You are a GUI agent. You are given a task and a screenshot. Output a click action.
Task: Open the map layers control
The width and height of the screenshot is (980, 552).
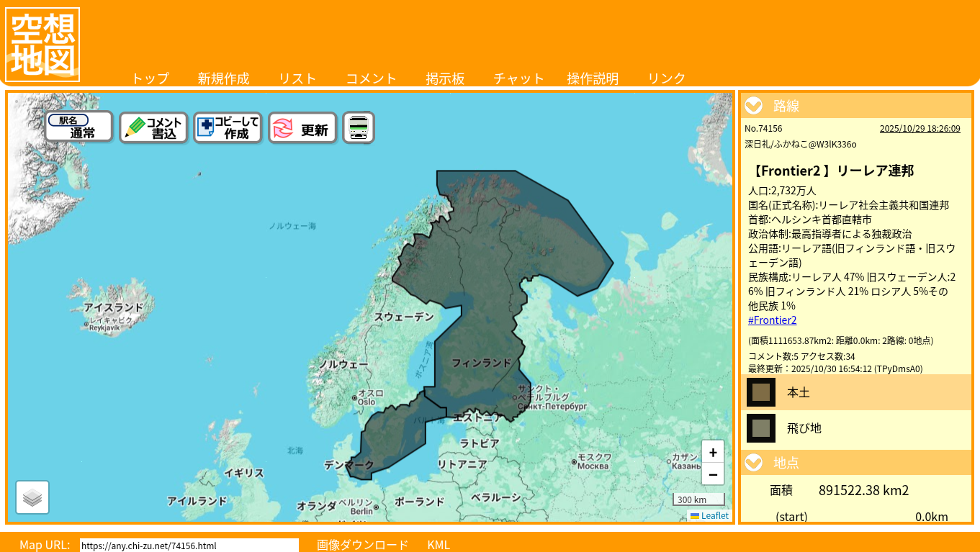(32, 497)
